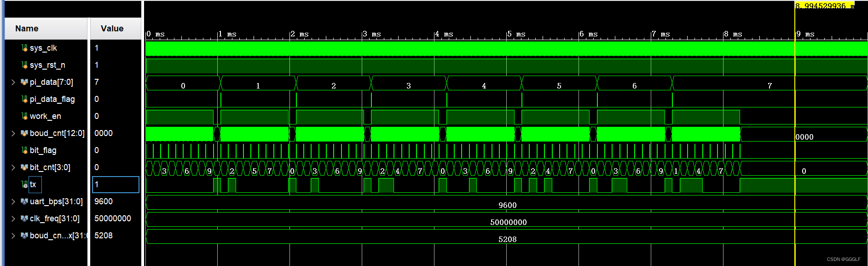Click the sys_clk signal icon
The image size is (868, 266).
[24, 48]
